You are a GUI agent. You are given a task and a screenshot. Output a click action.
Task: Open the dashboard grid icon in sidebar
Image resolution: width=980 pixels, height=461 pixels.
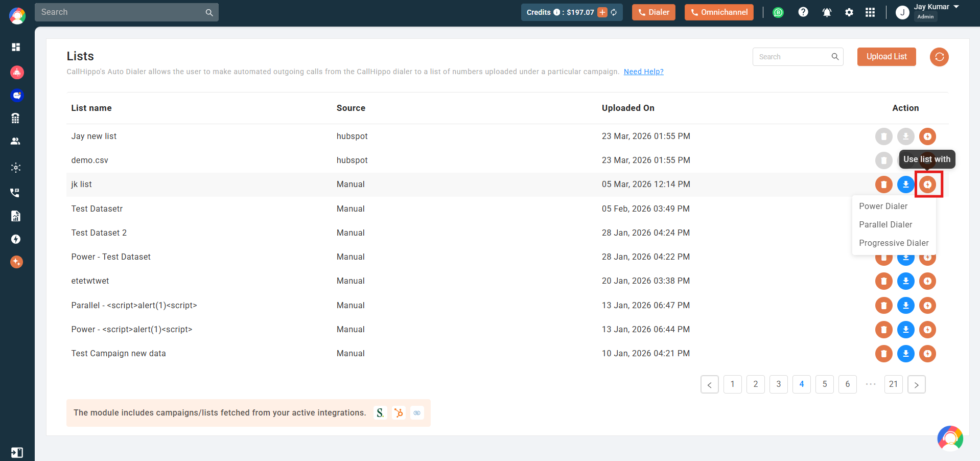(16, 47)
